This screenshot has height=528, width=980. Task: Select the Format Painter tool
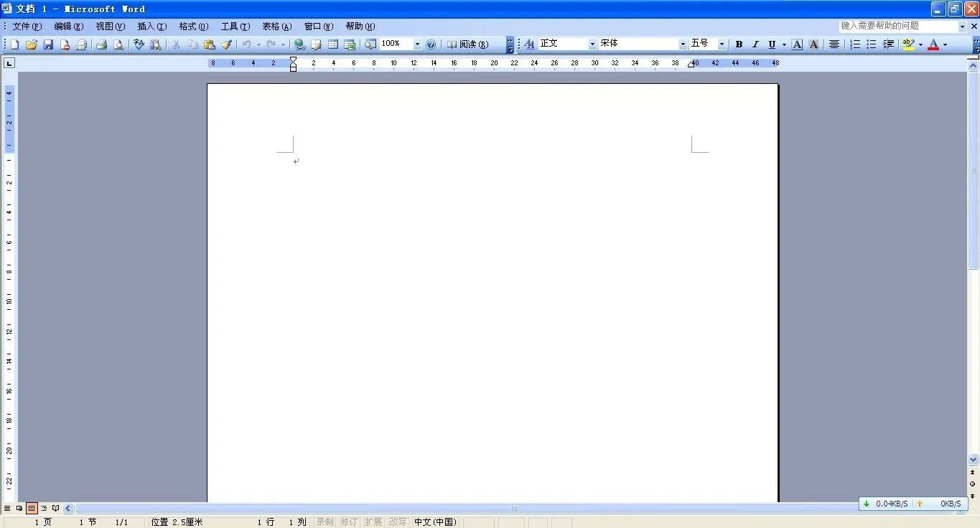(x=227, y=44)
